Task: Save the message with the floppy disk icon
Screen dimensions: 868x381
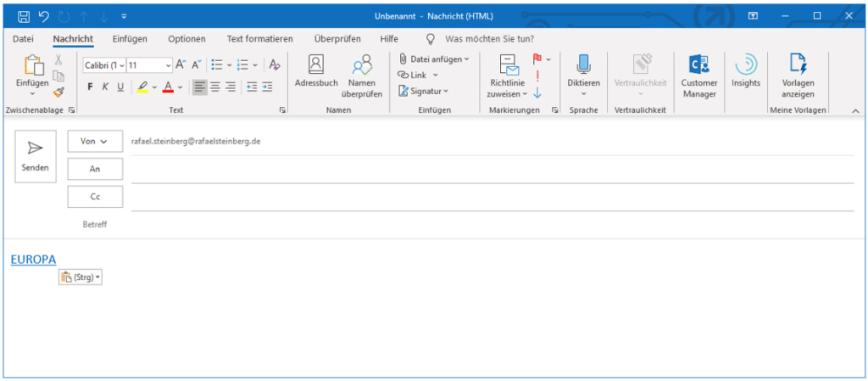Action: 24,16
